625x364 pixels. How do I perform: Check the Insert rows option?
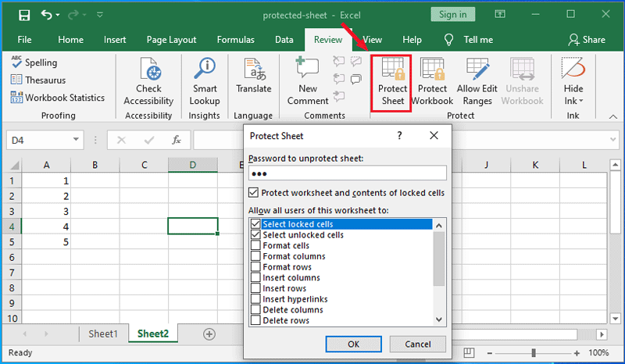tap(255, 288)
